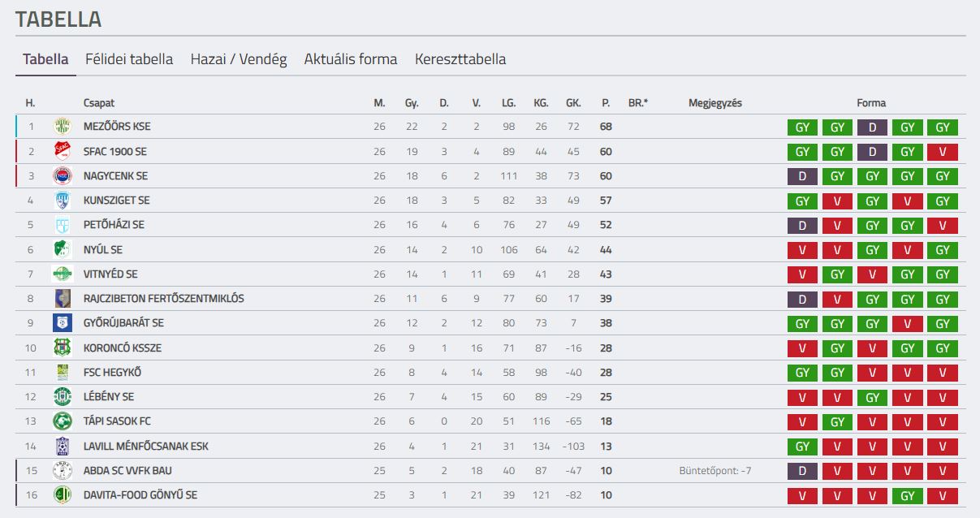
Task: Click the SFAC 1900 SE team logo
Action: [x=63, y=151]
